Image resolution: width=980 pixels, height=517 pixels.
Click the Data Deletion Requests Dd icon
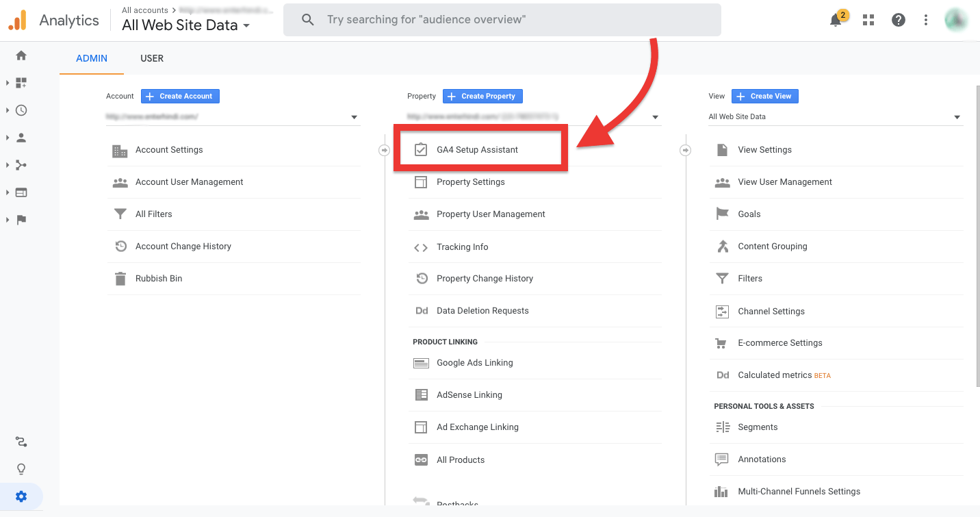(421, 311)
